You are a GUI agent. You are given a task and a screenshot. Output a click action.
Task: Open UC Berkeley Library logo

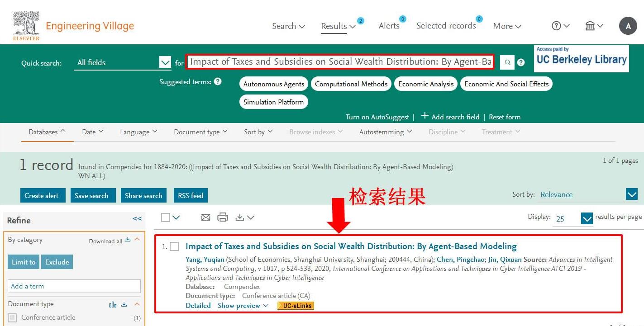[582, 58]
